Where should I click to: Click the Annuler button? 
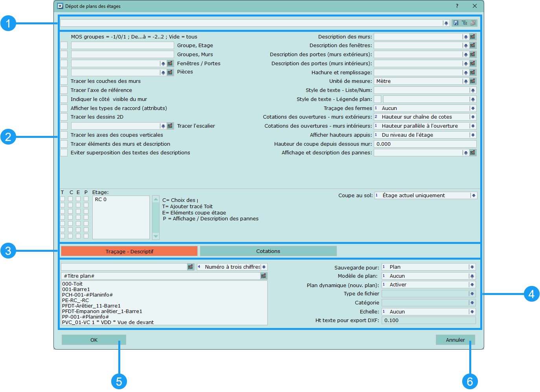pyautogui.click(x=455, y=340)
